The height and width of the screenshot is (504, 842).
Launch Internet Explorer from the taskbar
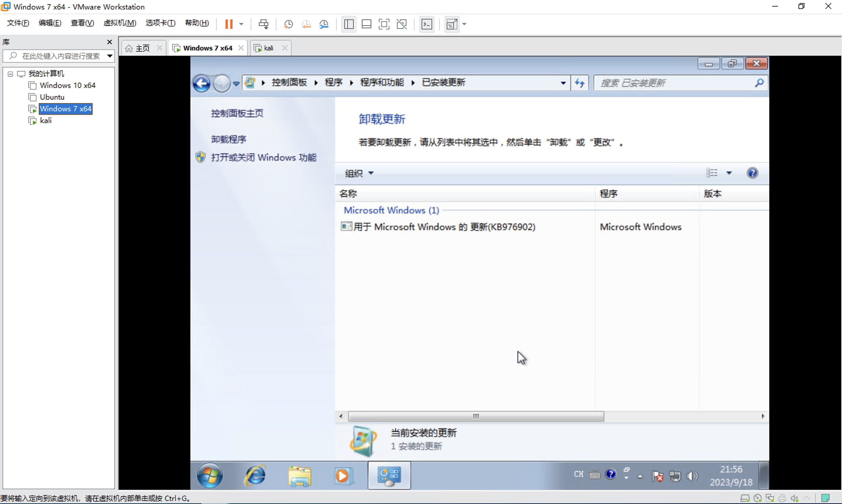coord(255,475)
